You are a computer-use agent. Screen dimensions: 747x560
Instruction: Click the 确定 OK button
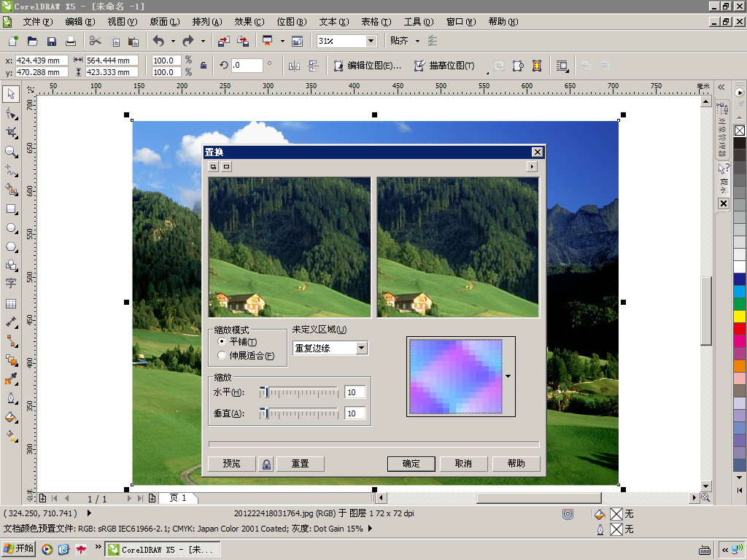pyautogui.click(x=411, y=464)
